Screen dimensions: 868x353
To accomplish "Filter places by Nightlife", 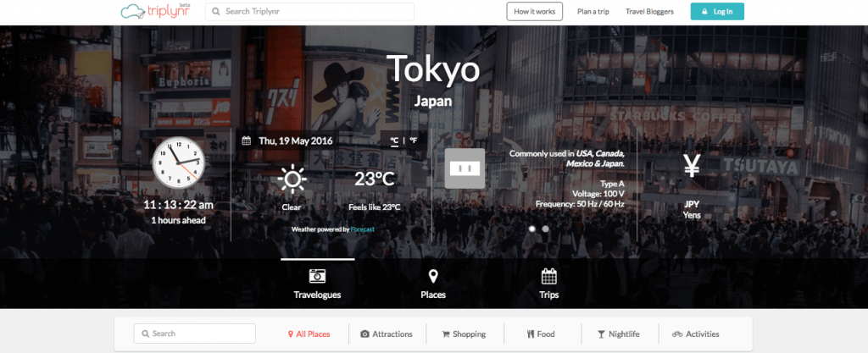I will tap(618, 334).
